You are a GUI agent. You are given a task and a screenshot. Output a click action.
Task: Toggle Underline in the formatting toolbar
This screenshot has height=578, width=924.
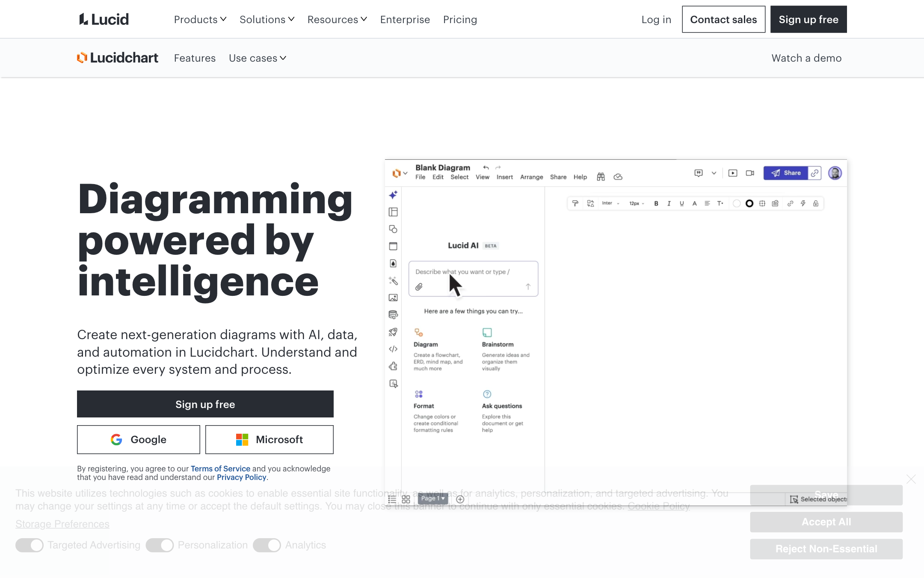point(682,203)
